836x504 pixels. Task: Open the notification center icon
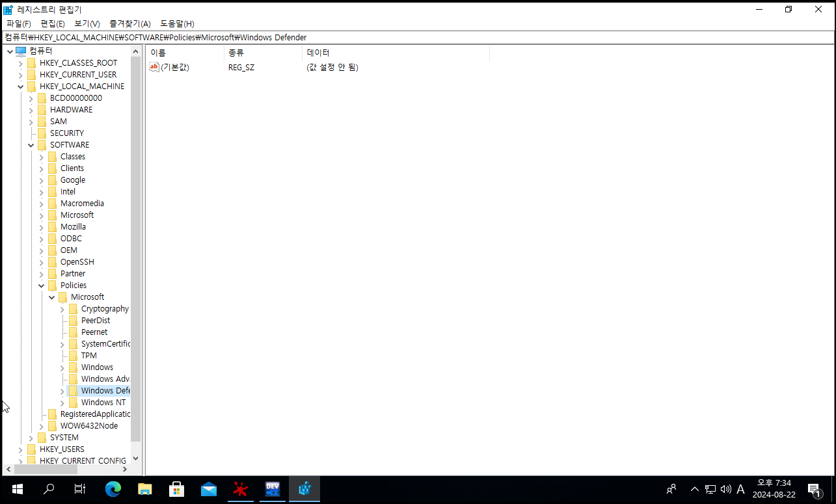[x=814, y=489]
